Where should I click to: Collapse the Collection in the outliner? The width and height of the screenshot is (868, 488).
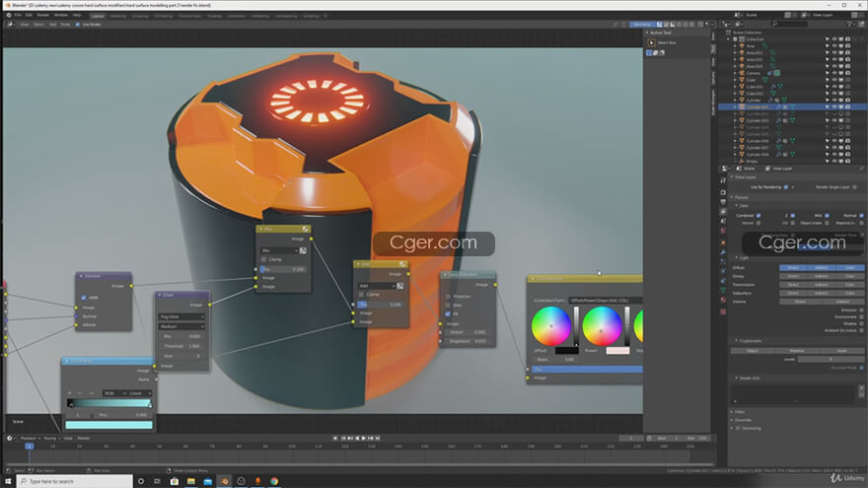(x=731, y=39)
